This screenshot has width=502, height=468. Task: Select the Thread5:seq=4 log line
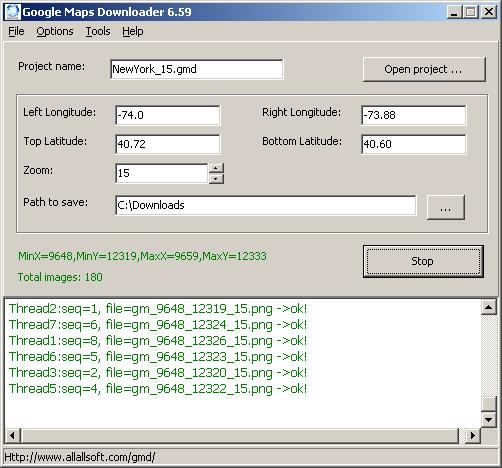158,389
